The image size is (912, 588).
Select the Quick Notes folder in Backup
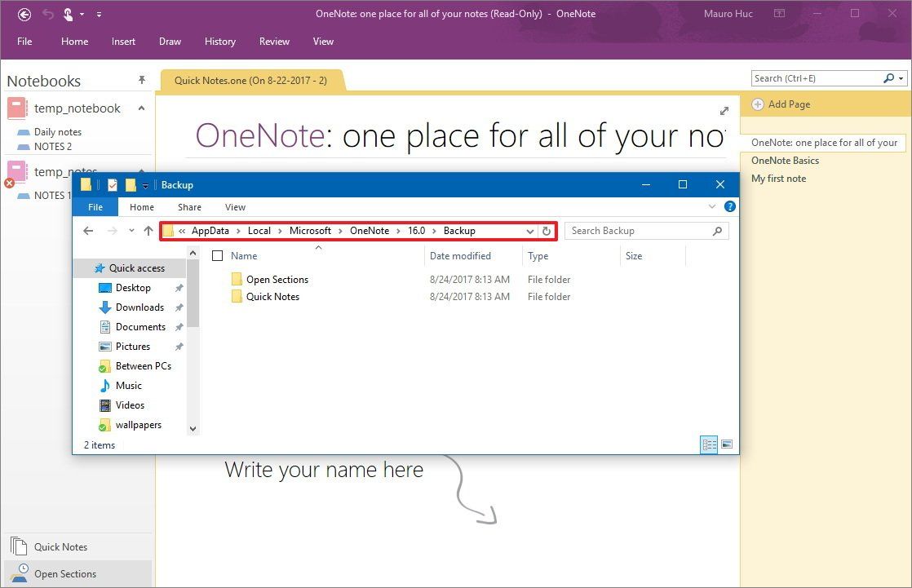click(272, 297)
